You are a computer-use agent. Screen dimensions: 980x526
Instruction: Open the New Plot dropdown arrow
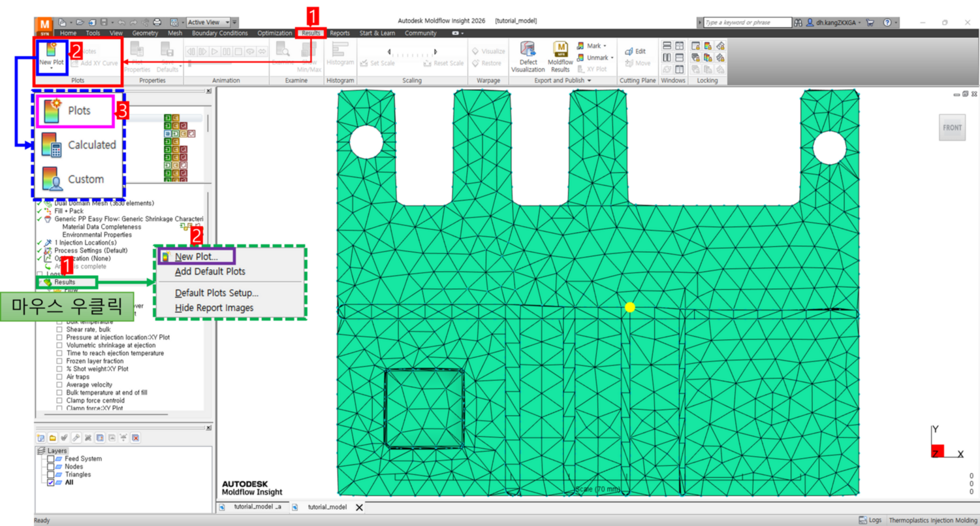51,67
